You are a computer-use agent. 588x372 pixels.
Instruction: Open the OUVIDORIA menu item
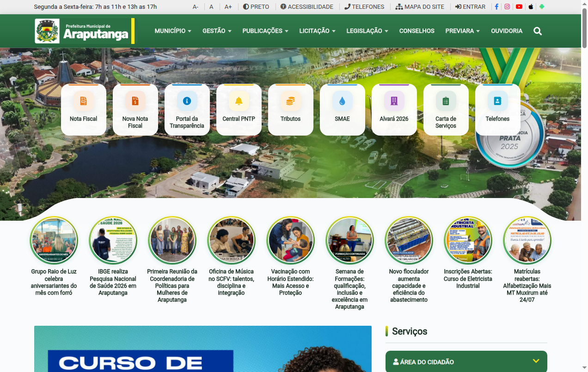tap(507, 31)
